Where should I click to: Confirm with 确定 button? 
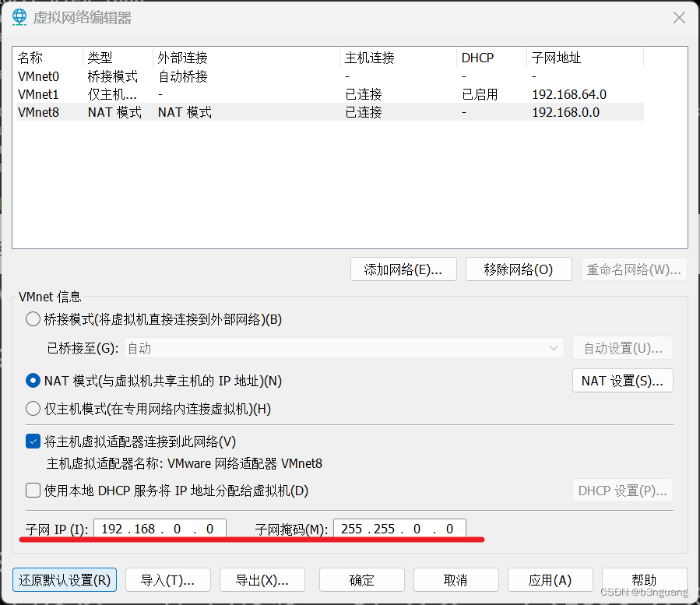click(x=362, y=580)
